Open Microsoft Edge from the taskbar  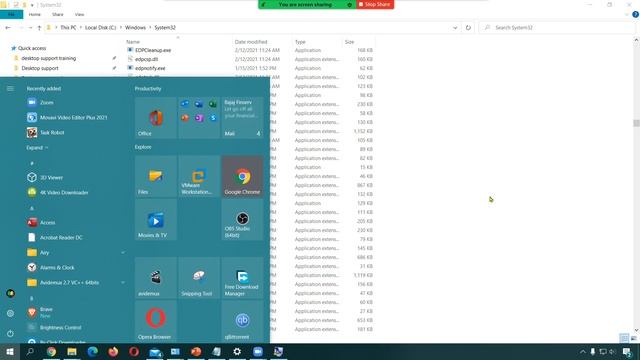pyautogui.click(x=93, y=352)
